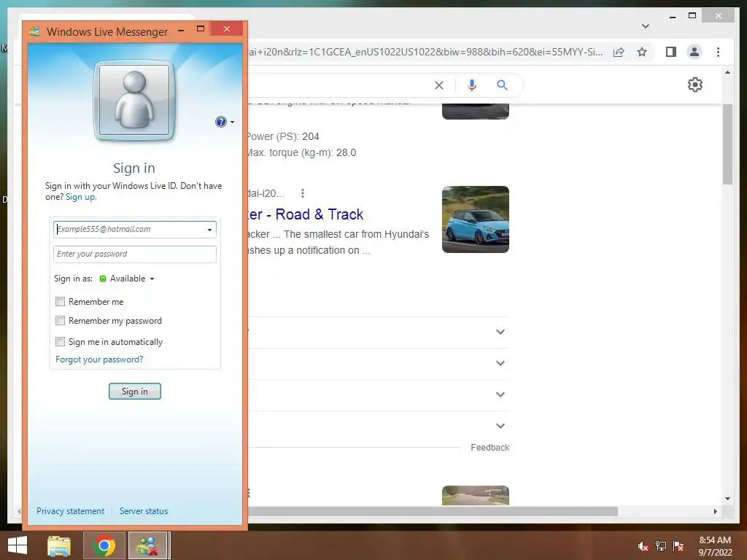Click the Max. torque (kg-m): 28.0 text
The height and width of the screenshot is (560, 747).
(301, 153)
